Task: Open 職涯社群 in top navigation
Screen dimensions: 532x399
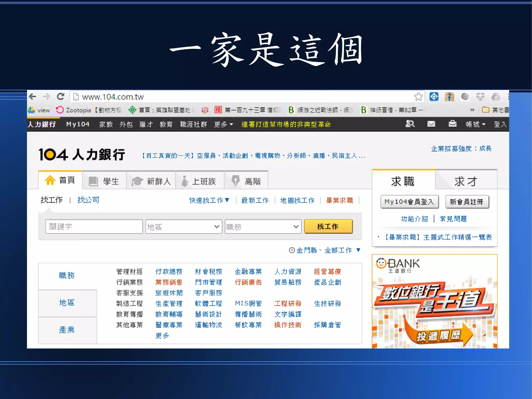Action: click(x=194, y=124)
